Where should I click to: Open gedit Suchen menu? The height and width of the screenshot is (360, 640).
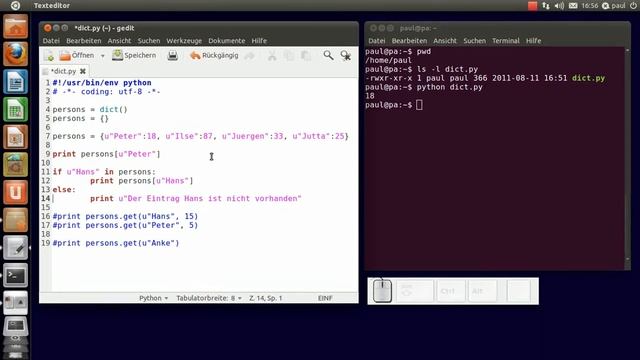tap(149, 41)
